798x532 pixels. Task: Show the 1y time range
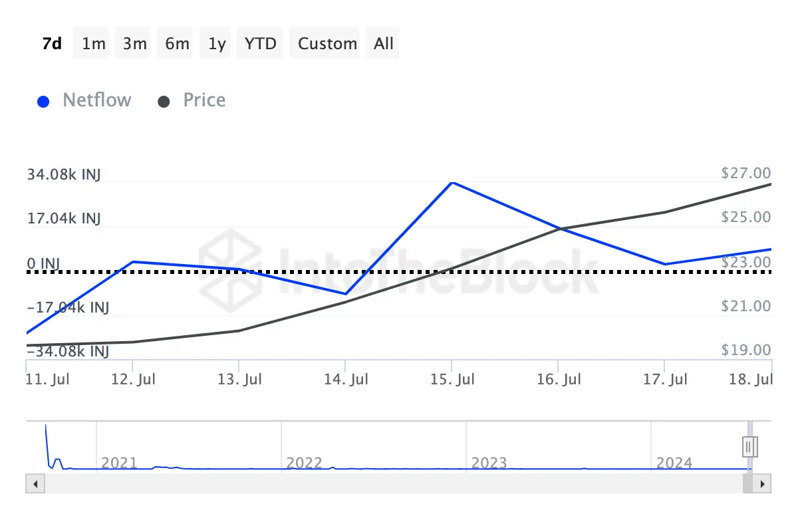click(x=217, y=44)
